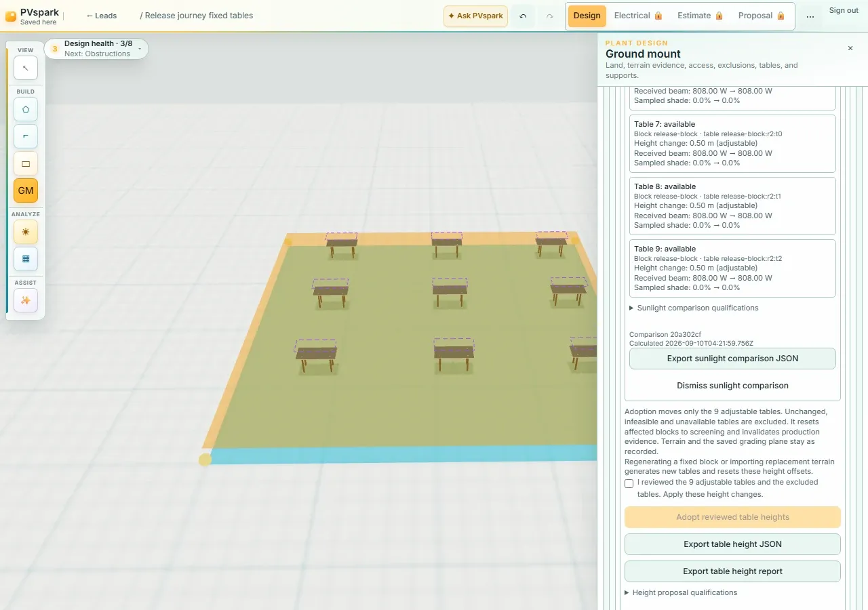Click the PVspark logo icon
Viewport: 868px width, 610px height.
pos(11,16)
